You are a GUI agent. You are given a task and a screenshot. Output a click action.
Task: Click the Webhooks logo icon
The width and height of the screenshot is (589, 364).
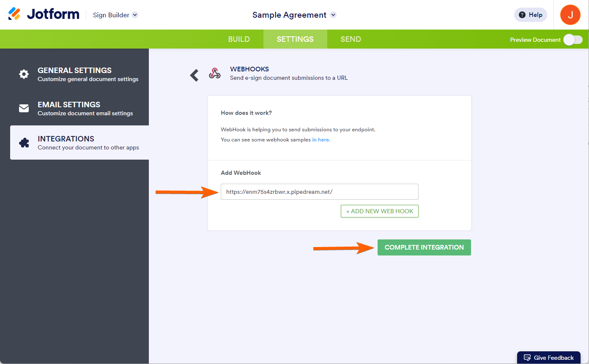coord(215,73)
